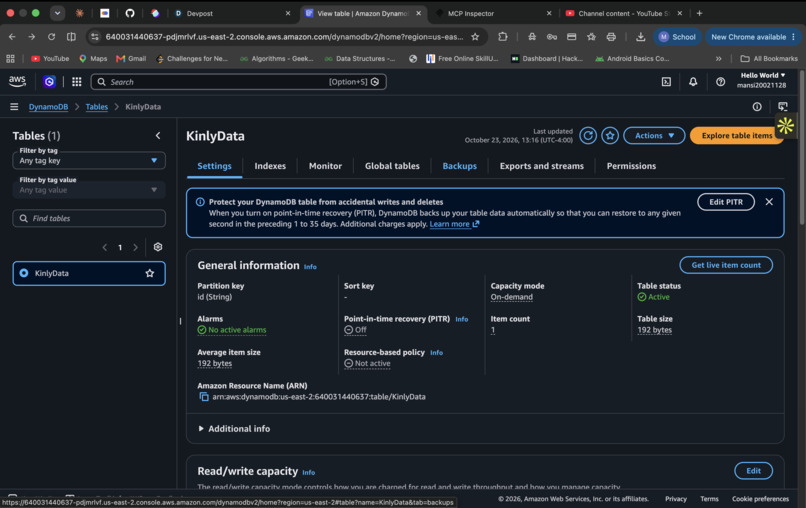The image size is (806, 508).
Task: Open the Hello World account menu
Action: [x=762, y=80]
